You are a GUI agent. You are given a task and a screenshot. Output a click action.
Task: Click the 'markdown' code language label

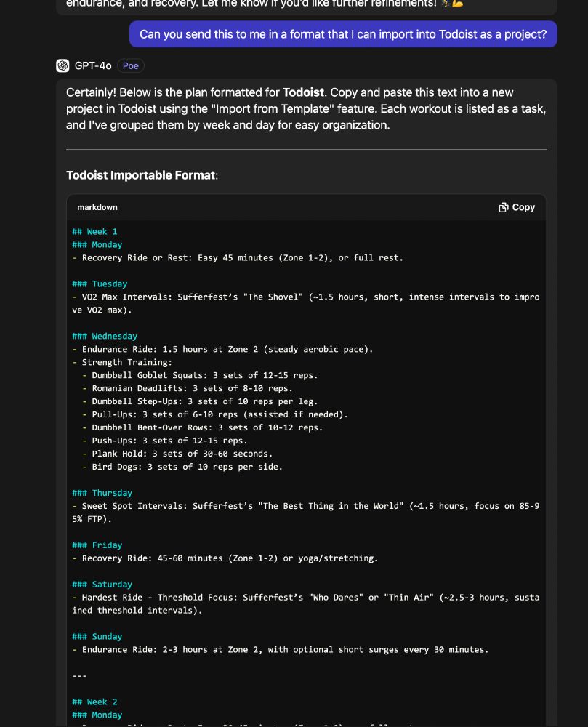[x=97, y=207]
